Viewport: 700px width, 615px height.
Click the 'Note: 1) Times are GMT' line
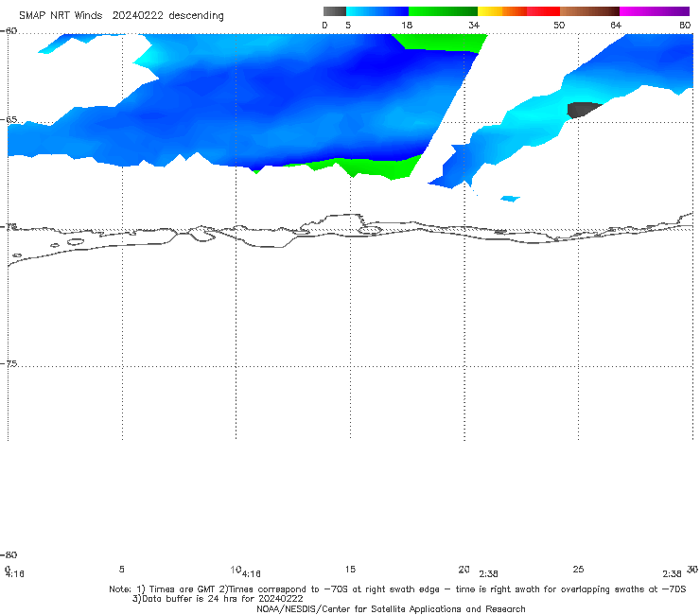point(397,589)
